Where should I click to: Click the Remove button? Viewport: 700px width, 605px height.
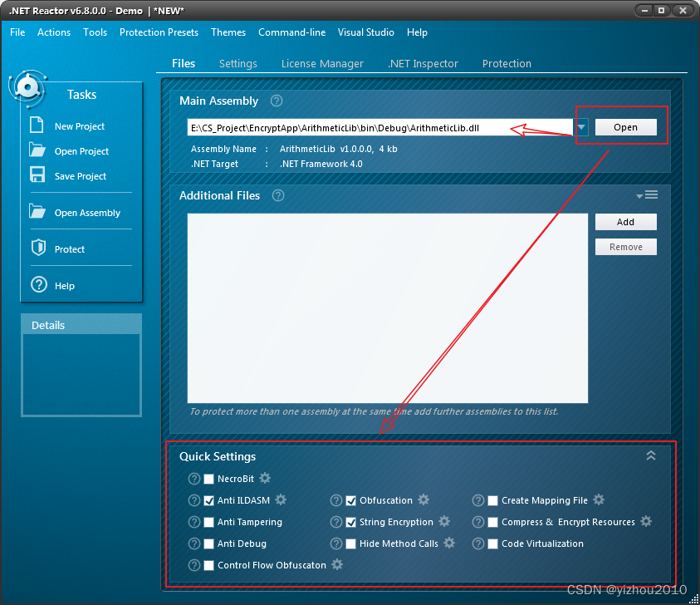pyautogui.click(x=625, y=247)
